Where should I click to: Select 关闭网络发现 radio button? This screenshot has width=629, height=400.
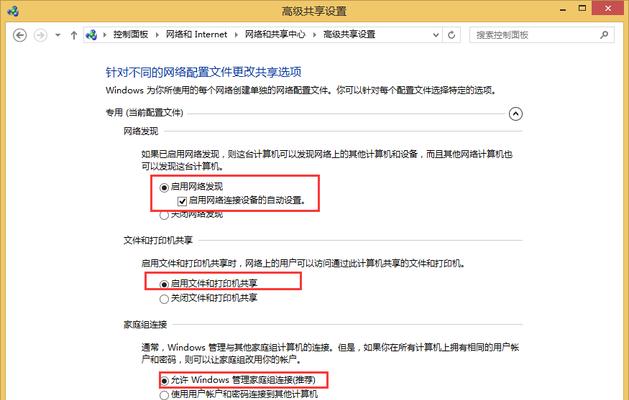click(x=164, y=215)
